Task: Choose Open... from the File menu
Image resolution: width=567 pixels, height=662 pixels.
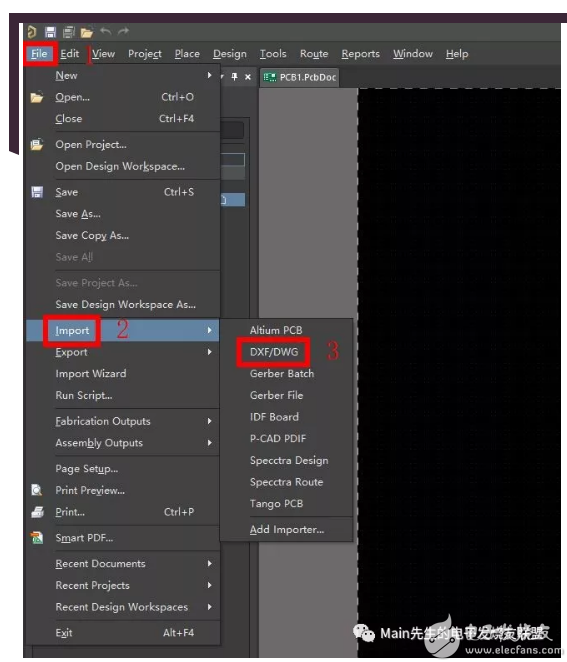Action: click(x=123, y=97)
